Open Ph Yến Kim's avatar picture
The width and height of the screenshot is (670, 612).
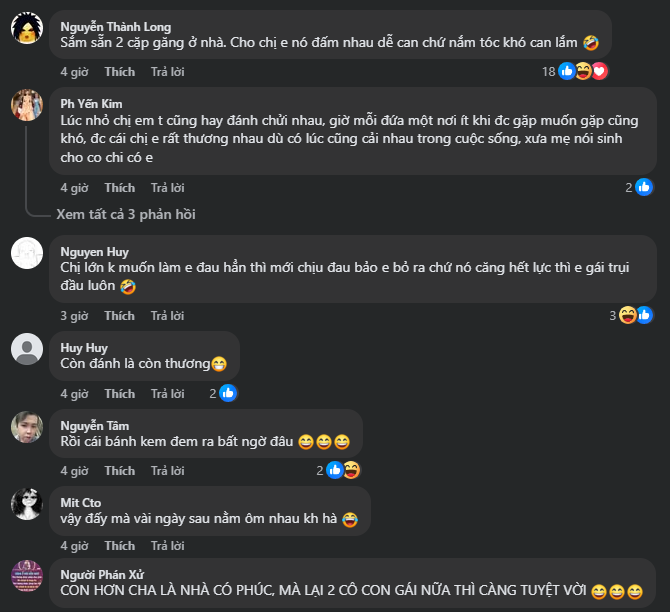[x=26, y=105]
